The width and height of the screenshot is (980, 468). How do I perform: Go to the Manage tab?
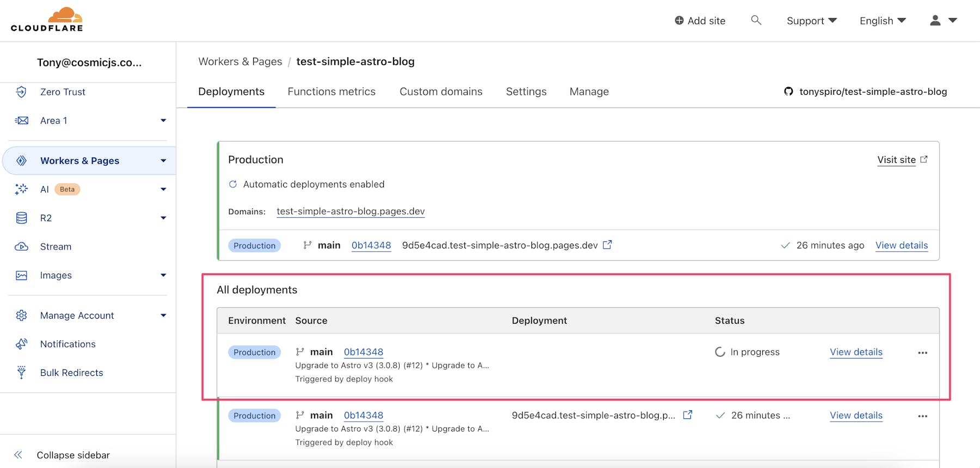(x=589, y=92)
